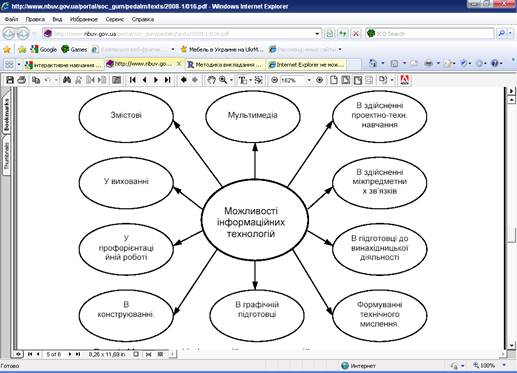517x373 pixels.
Task: Open the Файл menu
Action: [11, 19]
